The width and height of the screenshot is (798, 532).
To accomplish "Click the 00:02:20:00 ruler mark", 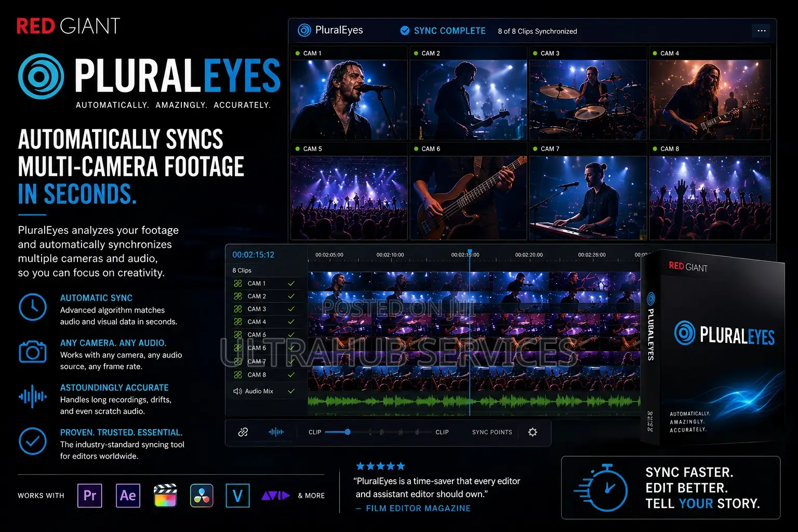I will click(529, 255).
